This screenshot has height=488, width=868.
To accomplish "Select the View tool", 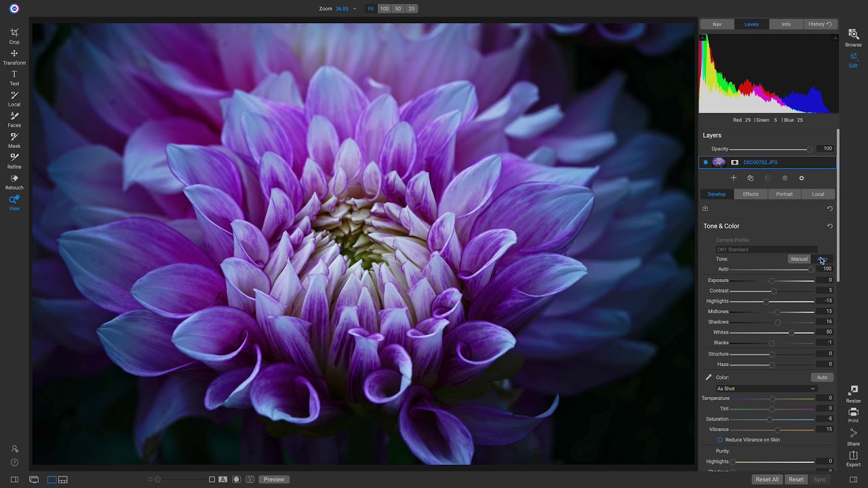I will [x=14, y=203].
